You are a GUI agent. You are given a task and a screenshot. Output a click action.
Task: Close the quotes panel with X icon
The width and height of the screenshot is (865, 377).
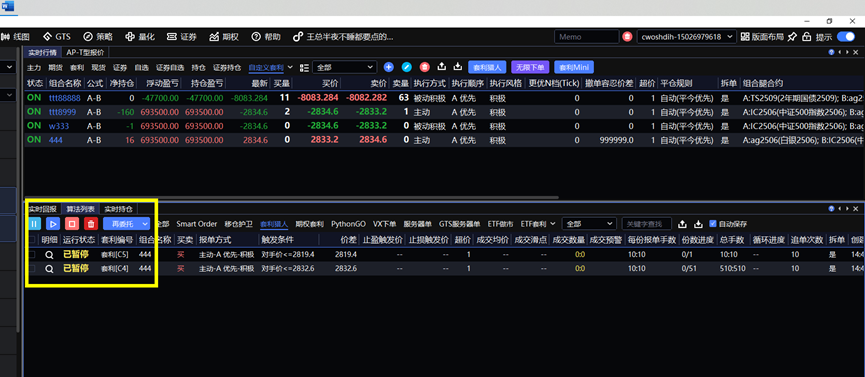tap(855, 52)
